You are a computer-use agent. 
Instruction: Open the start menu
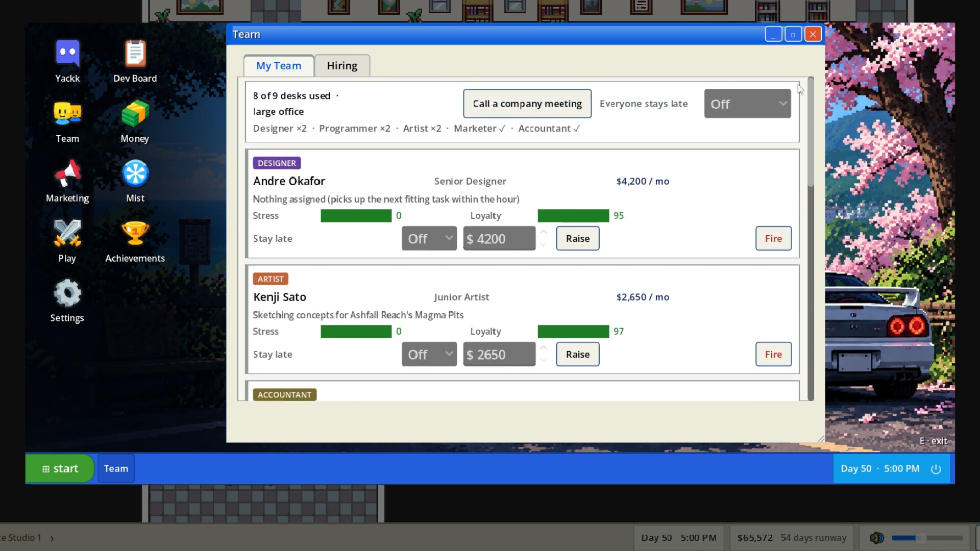coord(60,468)
